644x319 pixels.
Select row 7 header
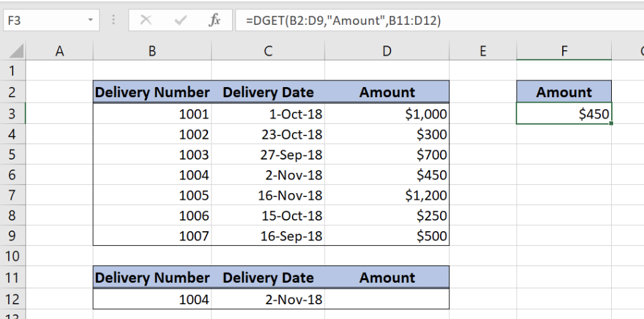13,196
